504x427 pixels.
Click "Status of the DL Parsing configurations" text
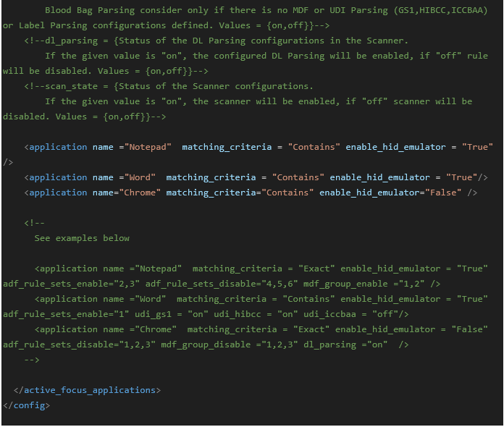[222, 41]
